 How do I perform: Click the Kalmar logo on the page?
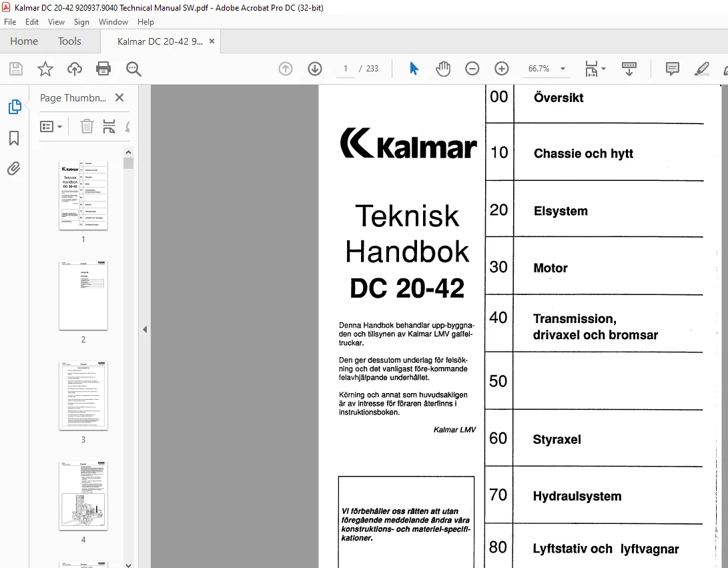click(x=408, y=144)
